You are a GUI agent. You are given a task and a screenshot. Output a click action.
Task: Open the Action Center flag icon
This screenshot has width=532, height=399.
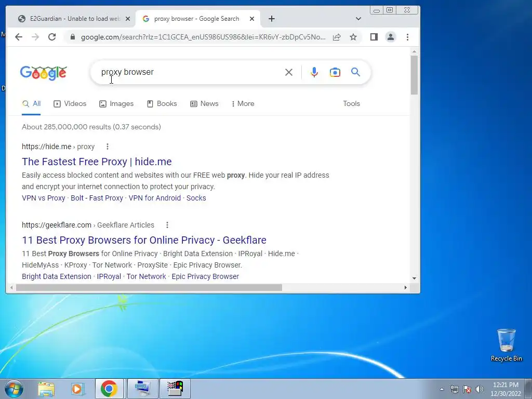pos(467,389)
